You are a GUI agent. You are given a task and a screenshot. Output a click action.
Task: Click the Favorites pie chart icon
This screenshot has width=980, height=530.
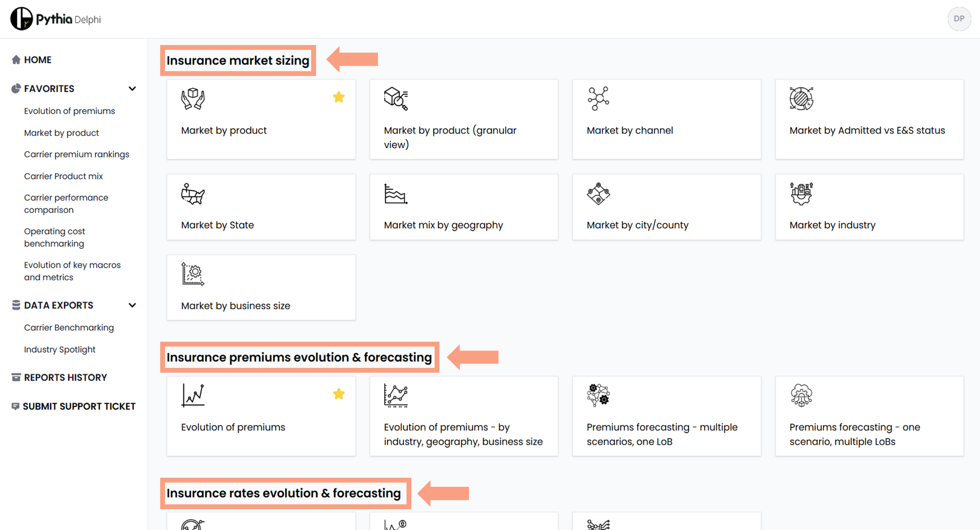point(16,89)
